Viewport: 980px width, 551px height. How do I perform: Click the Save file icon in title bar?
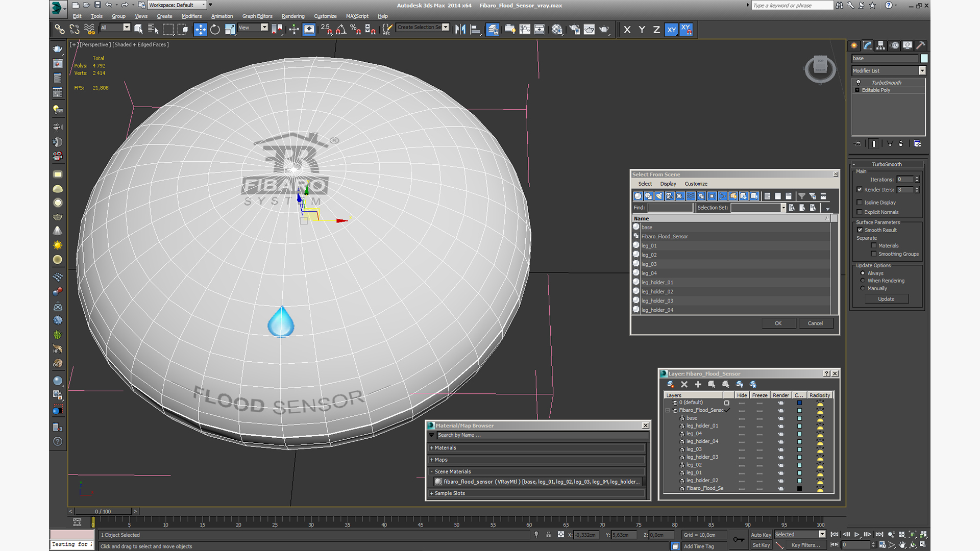97,5
